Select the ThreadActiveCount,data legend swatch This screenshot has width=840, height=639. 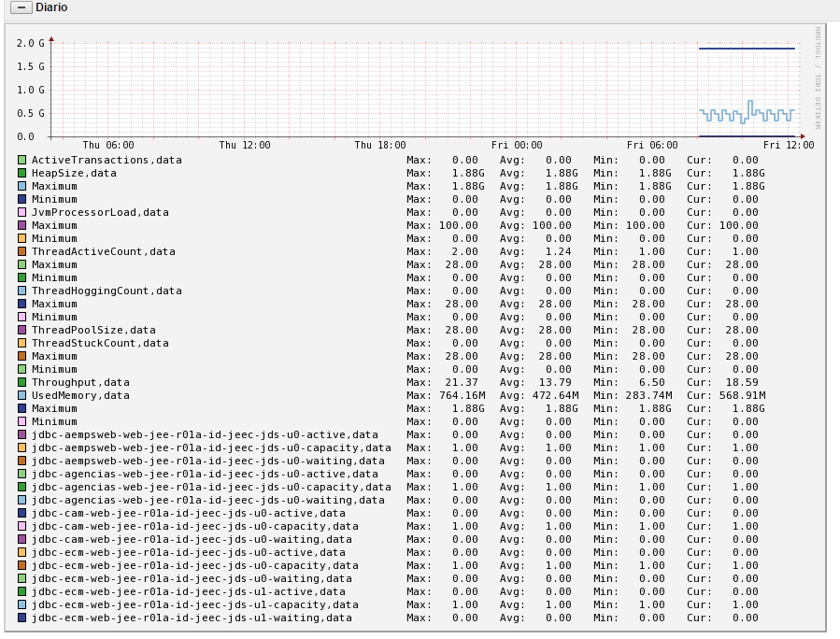point(21,252)
